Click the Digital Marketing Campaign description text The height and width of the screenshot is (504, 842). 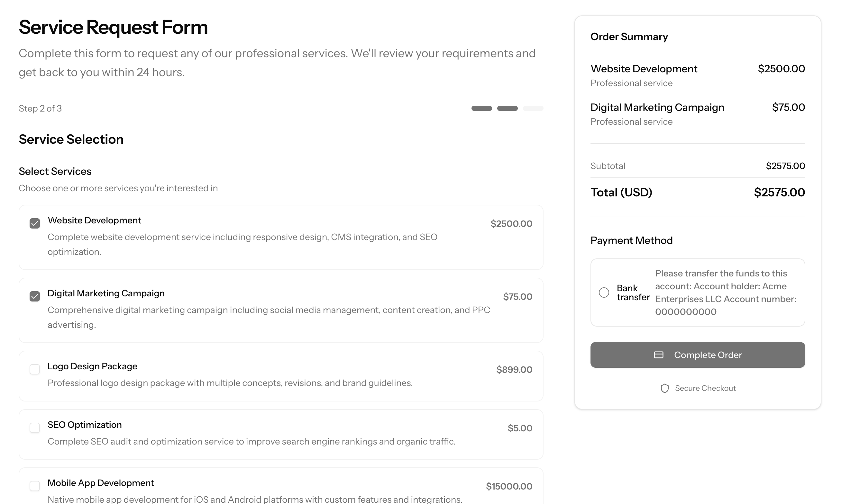point(269,318)
